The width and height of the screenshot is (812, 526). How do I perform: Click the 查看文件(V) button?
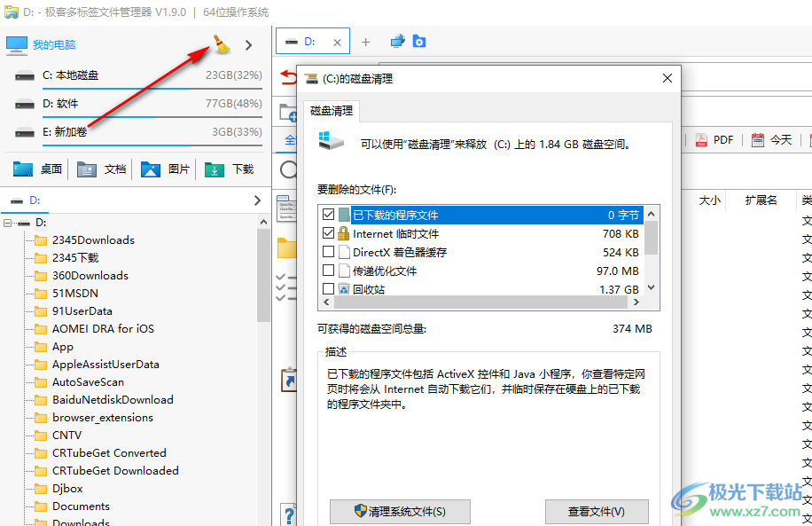click(597, 512)
